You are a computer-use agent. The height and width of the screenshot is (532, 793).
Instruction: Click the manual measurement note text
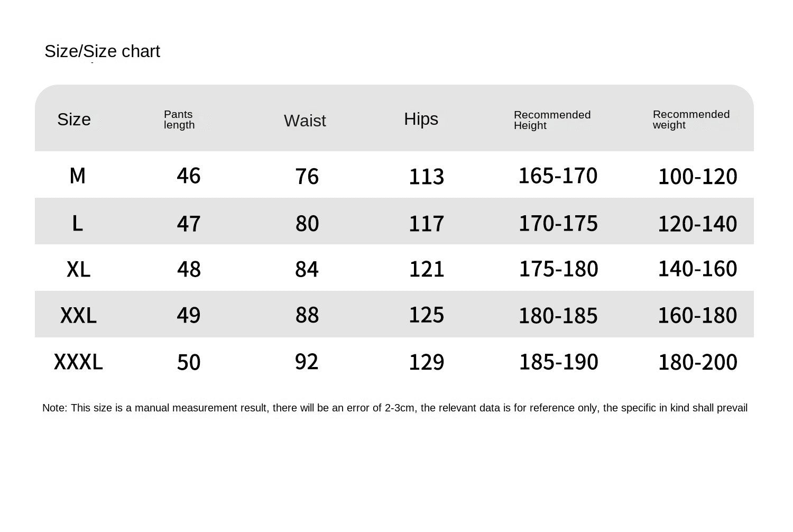(x=394, y=408)
